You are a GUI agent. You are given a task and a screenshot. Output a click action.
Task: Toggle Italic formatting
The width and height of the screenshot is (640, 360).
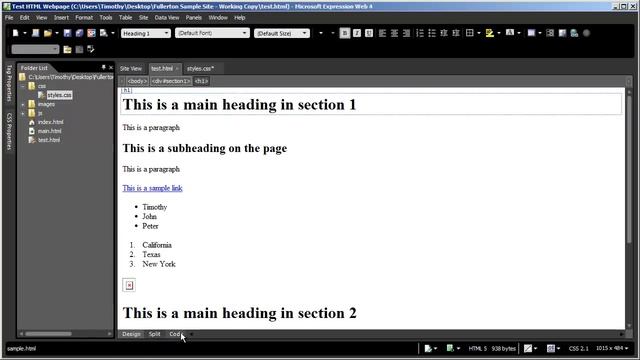[357, 33]
